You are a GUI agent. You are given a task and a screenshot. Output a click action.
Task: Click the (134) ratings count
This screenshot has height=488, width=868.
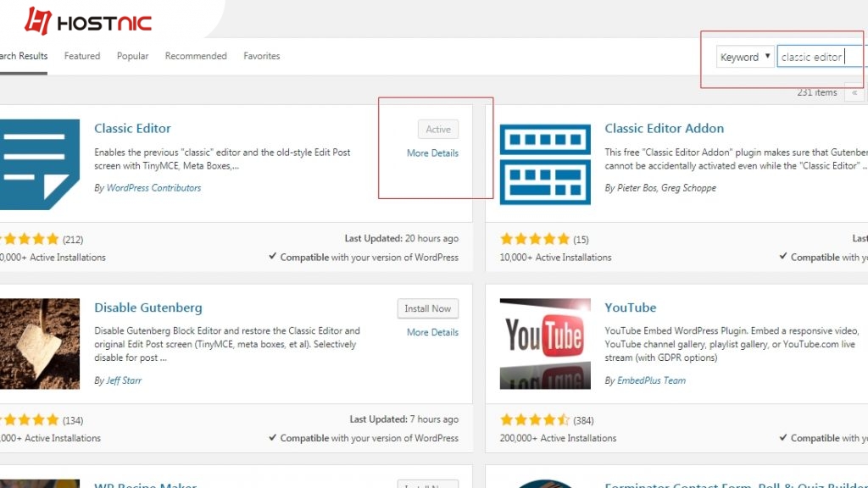[73, 420]
